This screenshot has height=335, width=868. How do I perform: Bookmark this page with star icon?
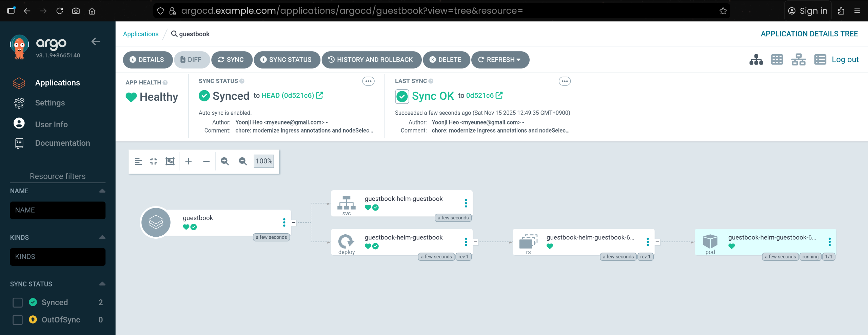[x=723, y=11]
